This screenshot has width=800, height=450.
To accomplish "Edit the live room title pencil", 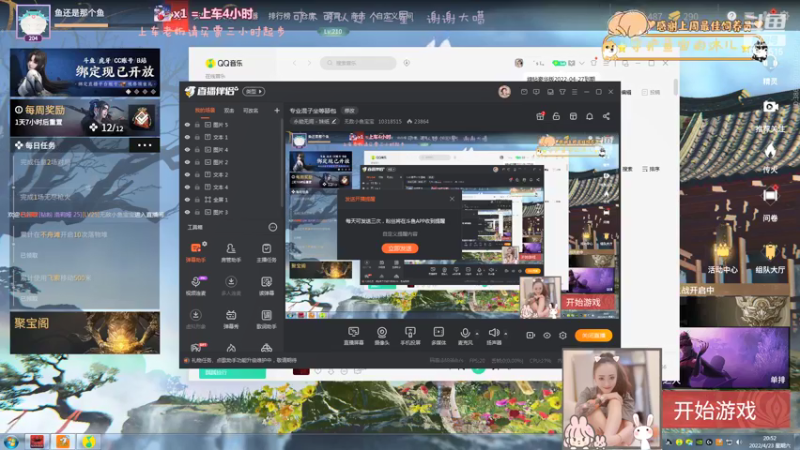I will [334, 121].
